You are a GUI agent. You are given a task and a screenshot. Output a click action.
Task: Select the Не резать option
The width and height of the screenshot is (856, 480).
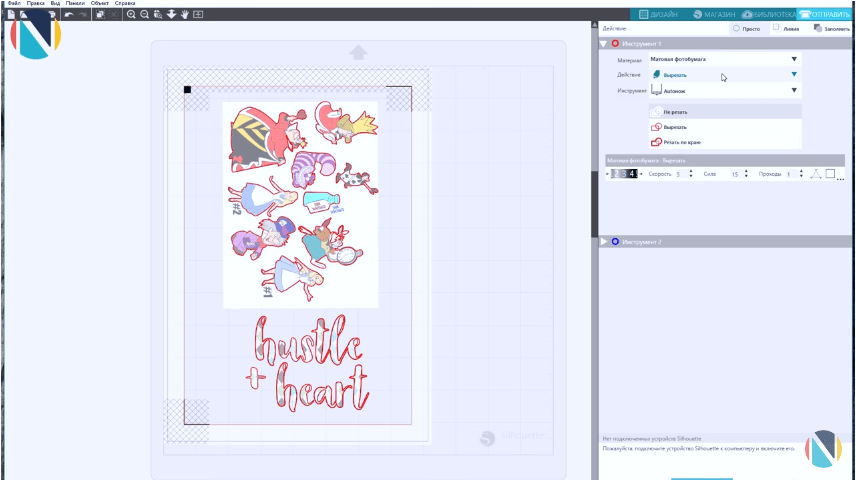click(725, 112)
